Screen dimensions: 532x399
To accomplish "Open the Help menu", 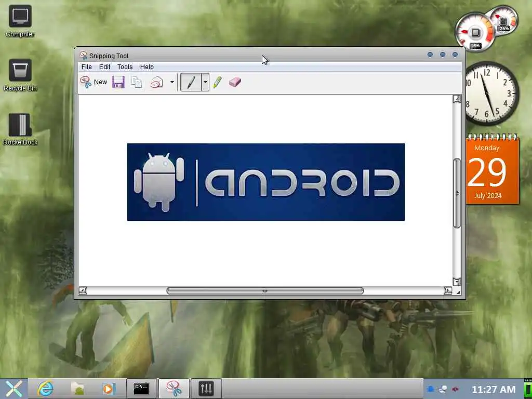I will 147,67.
